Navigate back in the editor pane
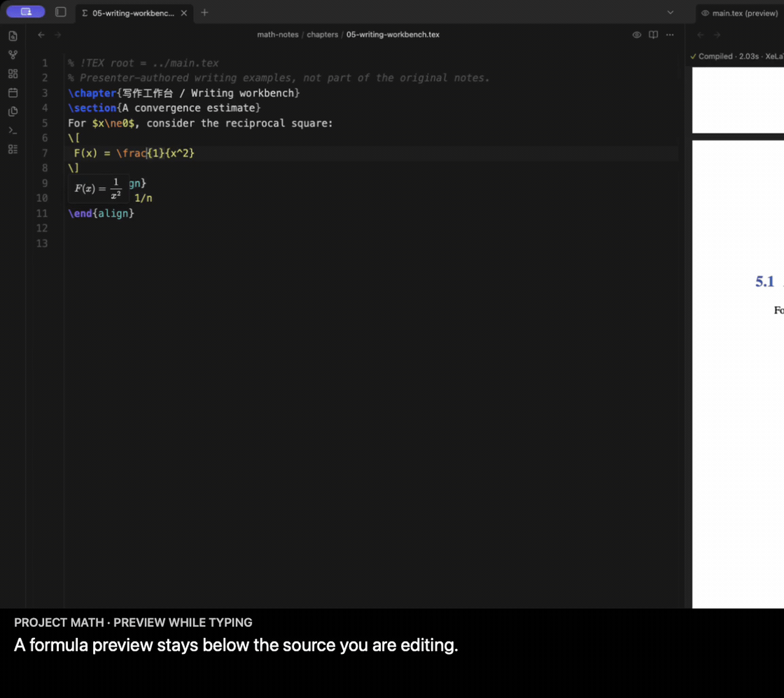This screenshot has height=698, width=784. click(x=41, y=35)
